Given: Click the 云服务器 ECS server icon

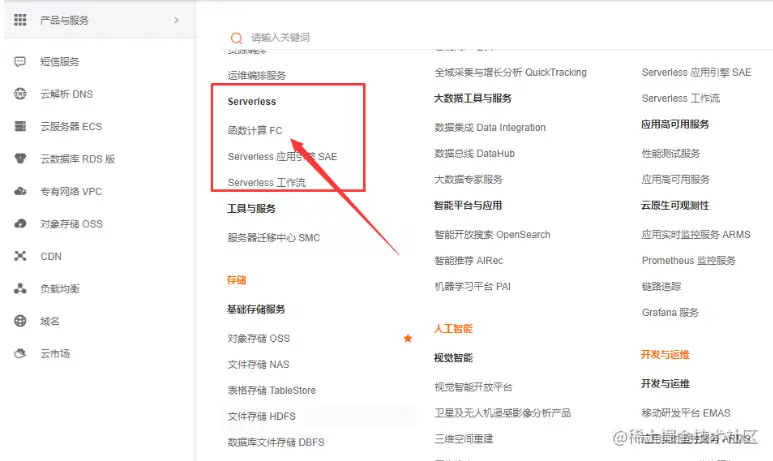Looking at the screenshot, I should [x=20, y=126].
